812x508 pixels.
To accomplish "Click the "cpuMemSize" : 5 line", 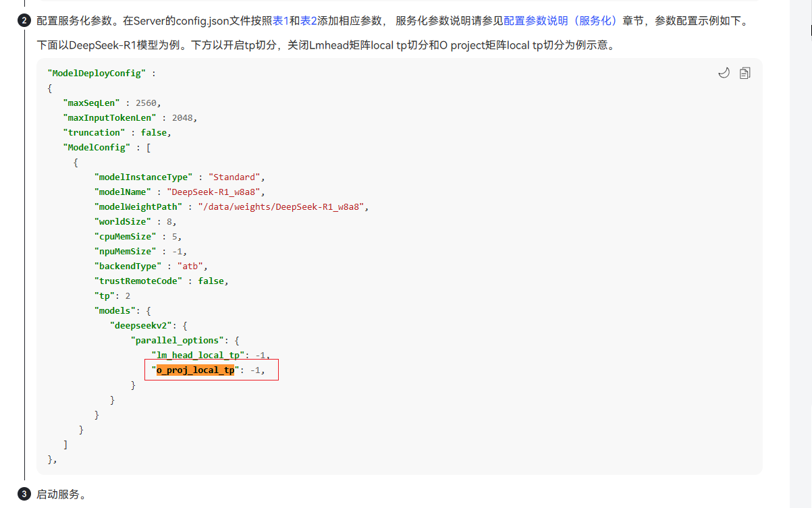I will point(138,236).
